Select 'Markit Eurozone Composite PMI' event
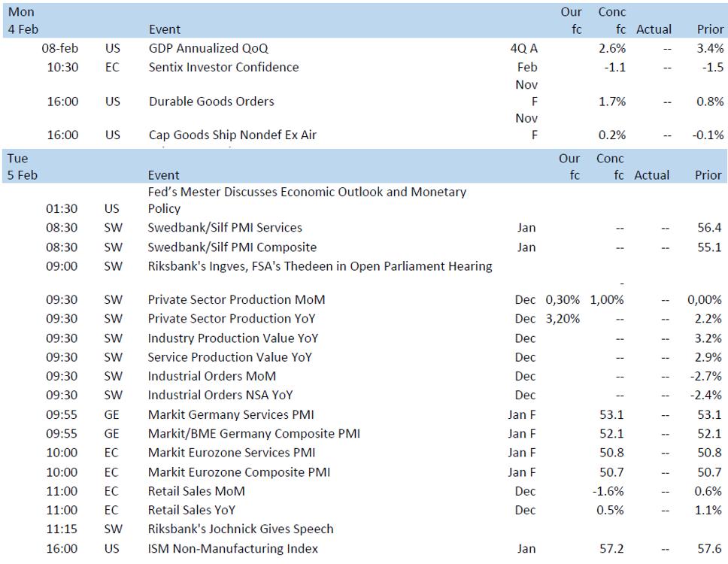Image resolution: width=728 pixels, height=564 pixels. 238,472
